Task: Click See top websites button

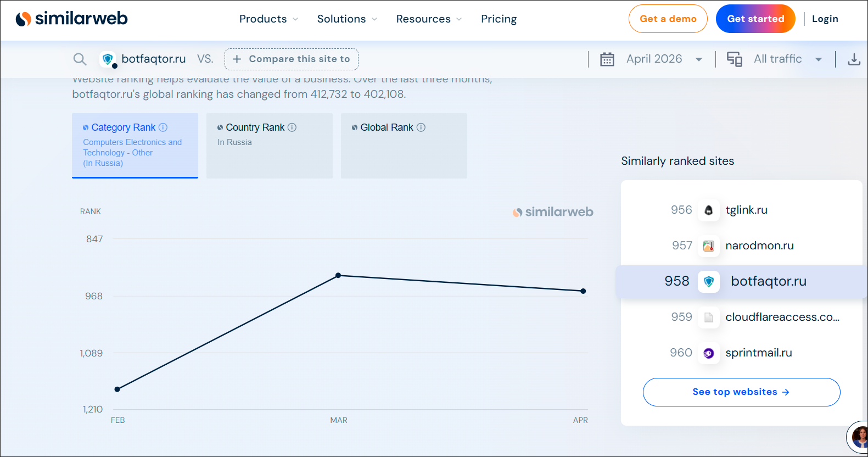Action: (742, 392)
